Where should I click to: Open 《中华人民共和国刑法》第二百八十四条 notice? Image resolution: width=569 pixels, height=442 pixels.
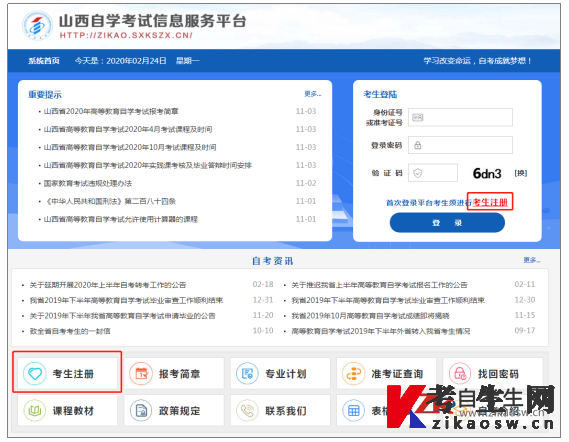click(110, 201)
